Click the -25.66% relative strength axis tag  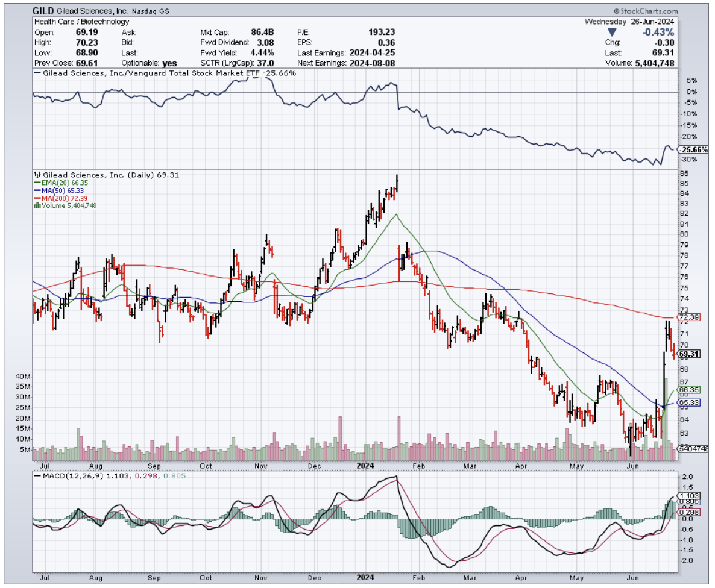pos(690,149)
